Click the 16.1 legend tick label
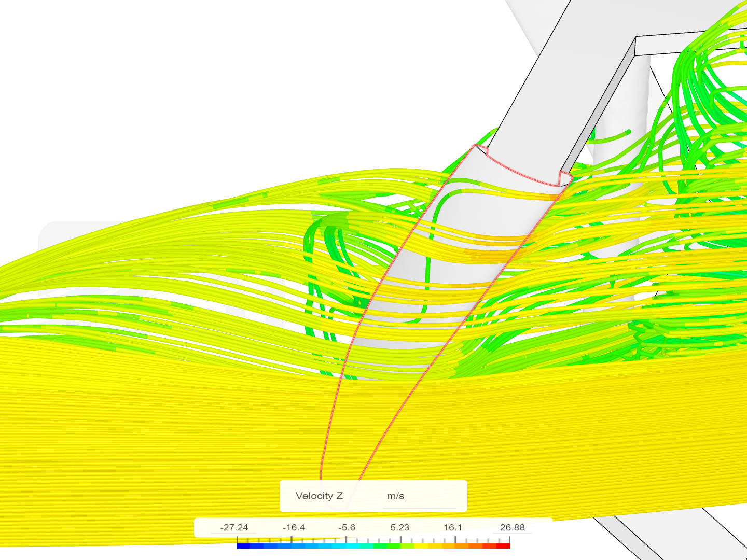Viewport: 747px width, 560px height. coord(452,527)
